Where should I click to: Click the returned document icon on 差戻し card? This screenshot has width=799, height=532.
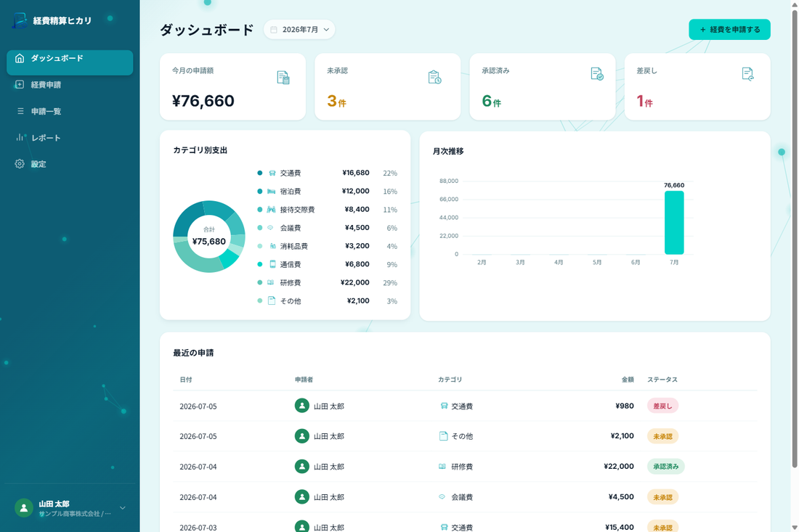[x=747, y=74]
